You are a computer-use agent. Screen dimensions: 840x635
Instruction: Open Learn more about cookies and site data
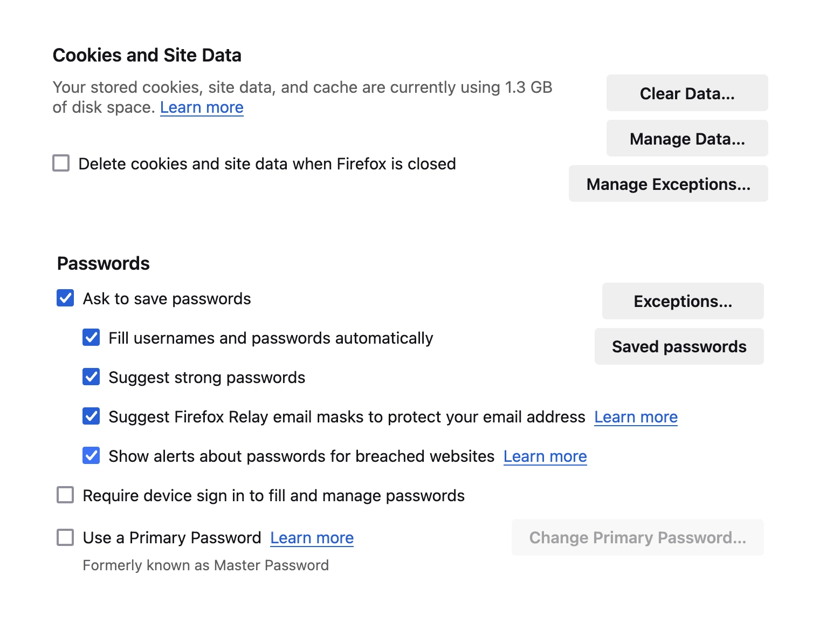tap(202, 107)
